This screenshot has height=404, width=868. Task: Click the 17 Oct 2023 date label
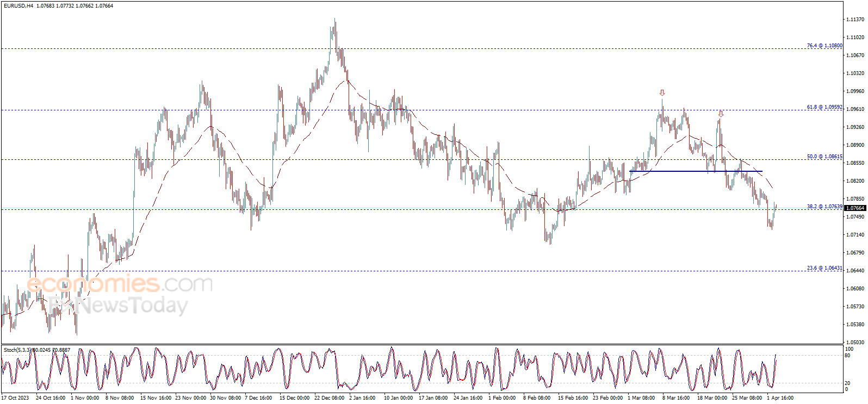click(15, 398)
